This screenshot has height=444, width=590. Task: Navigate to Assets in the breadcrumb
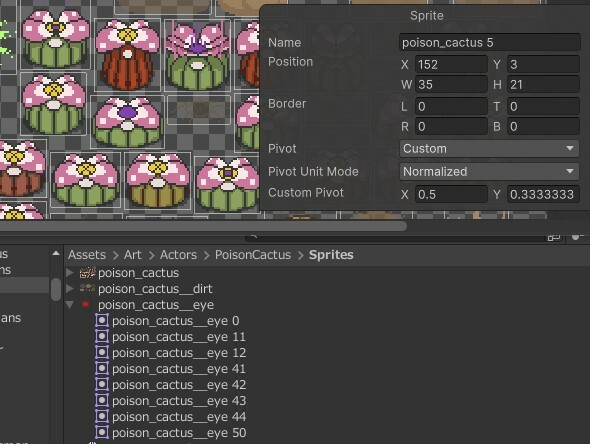pyautogui.click(x=87, y=255)
